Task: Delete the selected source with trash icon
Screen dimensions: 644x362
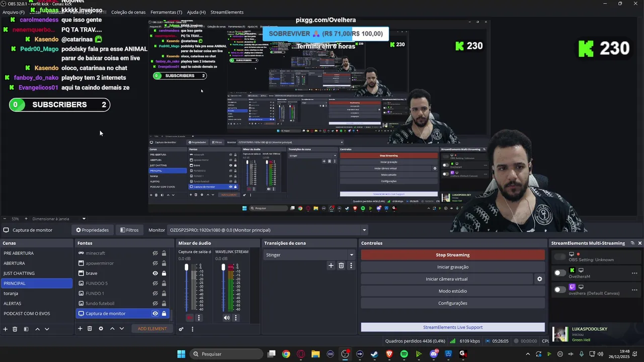Action: point(90,328)
